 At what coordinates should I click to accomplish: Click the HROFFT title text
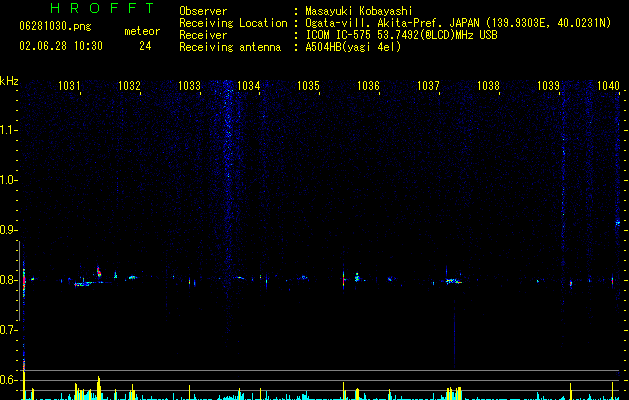[102, 8]
